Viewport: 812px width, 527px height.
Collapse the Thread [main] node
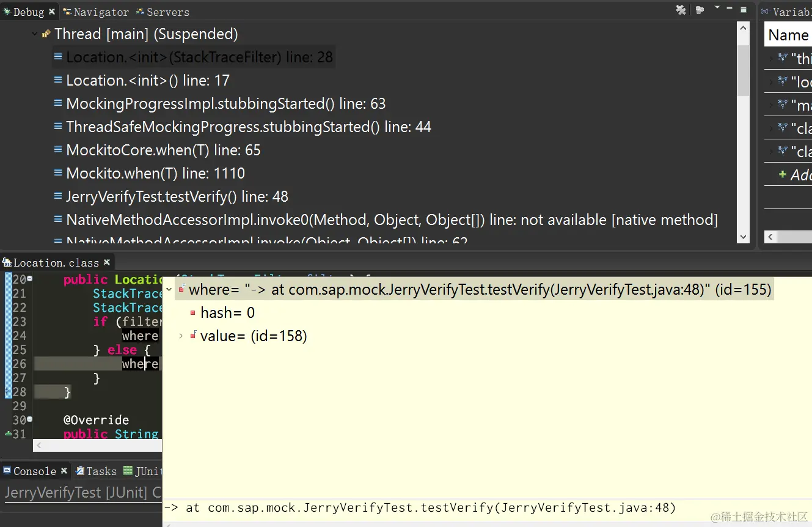point(34,34)
